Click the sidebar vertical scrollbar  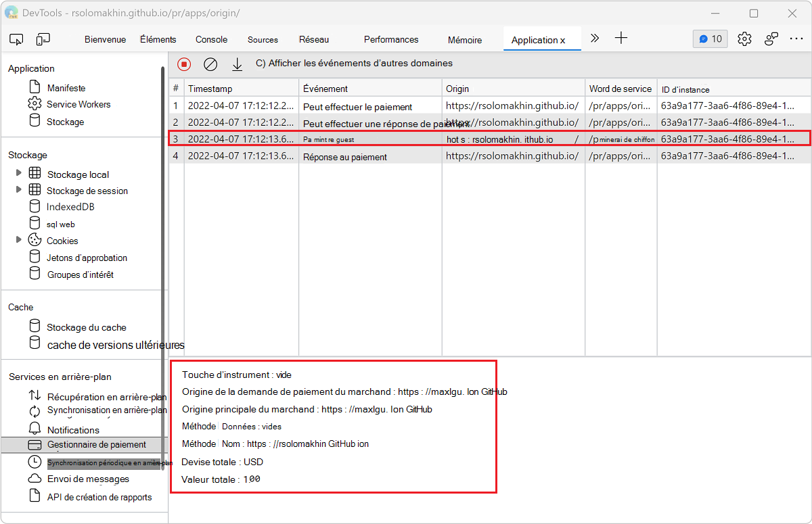(x=162, y=268)
